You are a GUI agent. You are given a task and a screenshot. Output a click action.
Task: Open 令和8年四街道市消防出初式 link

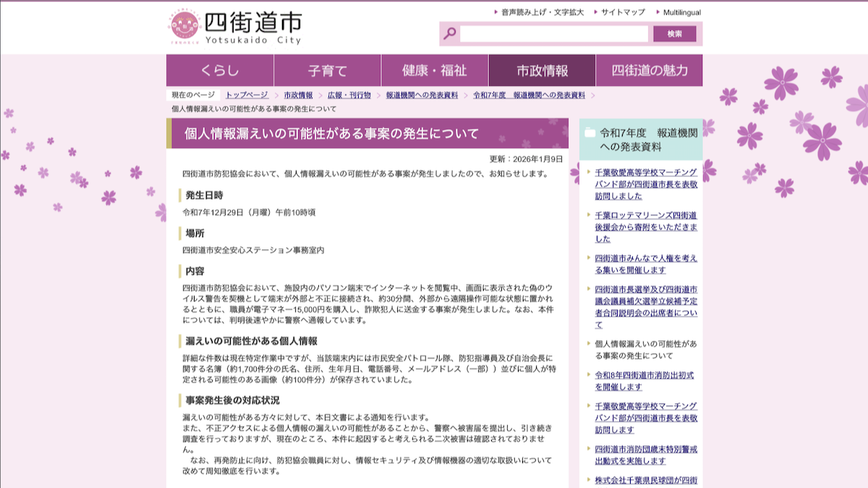tap(644, 381)
